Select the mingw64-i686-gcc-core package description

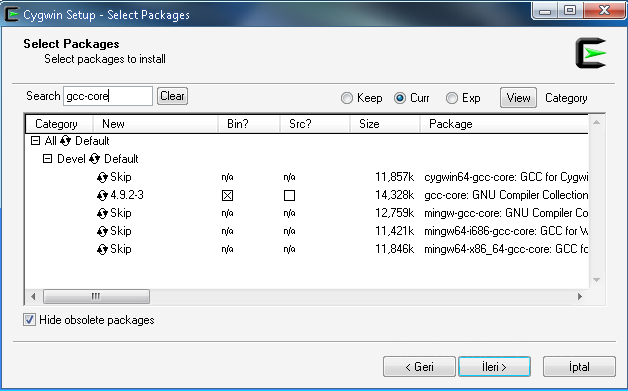[x=506, y=231]
